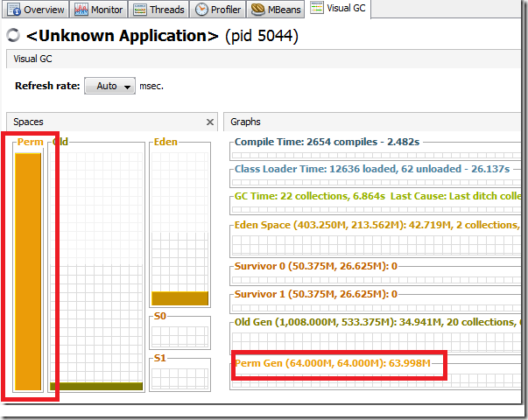The width and height of the screenshot is (528, 420).
Task: Open the Refresh rate Auto dropdown
Action: [x=109, y=87]
